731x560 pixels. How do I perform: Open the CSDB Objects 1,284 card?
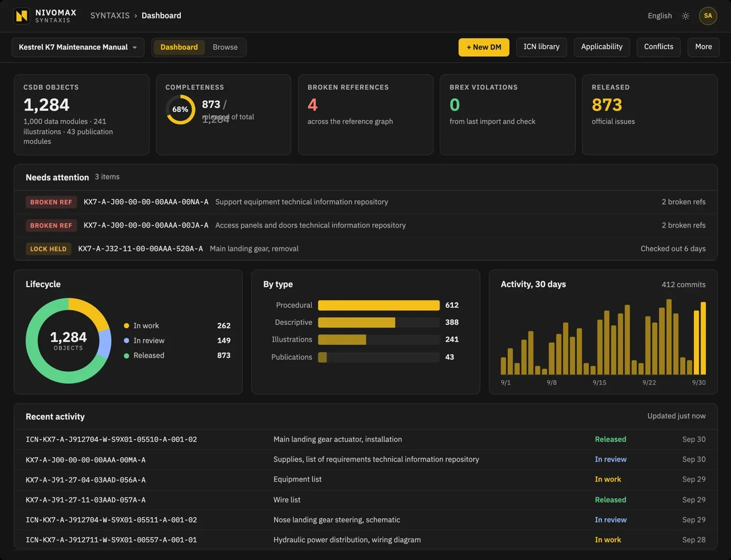[82, 115]
